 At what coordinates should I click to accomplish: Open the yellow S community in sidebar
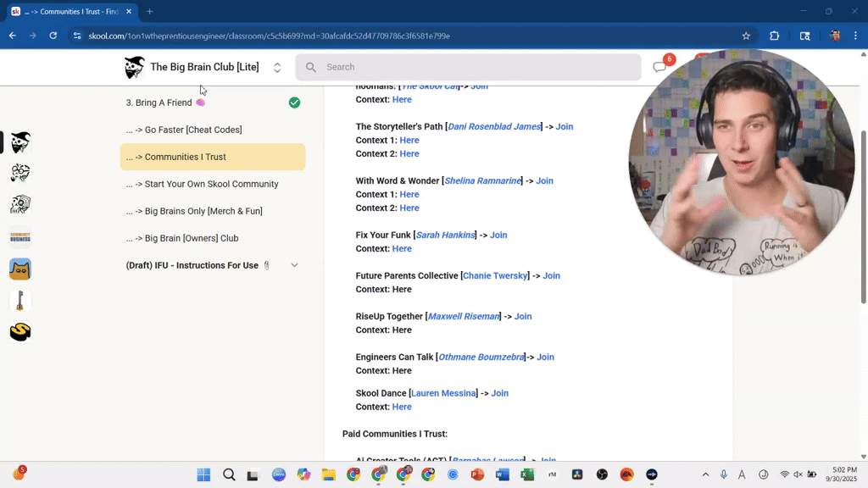click(20, 332)
